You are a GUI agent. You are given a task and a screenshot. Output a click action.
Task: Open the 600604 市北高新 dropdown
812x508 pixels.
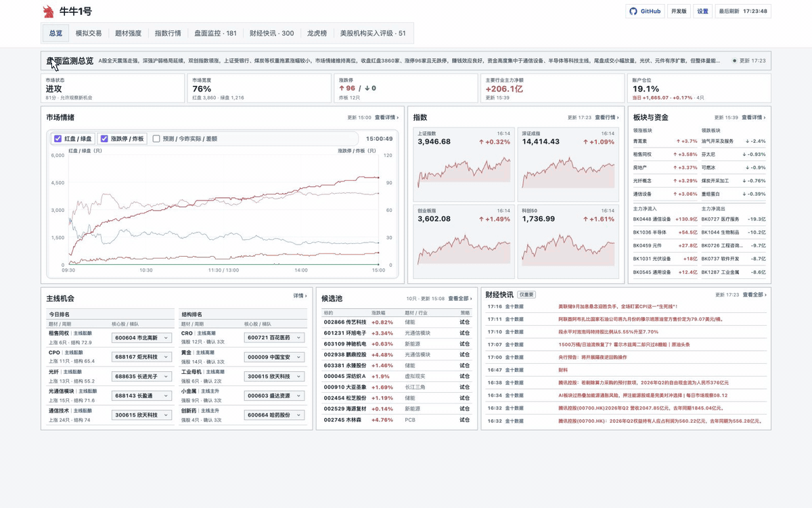142,337
